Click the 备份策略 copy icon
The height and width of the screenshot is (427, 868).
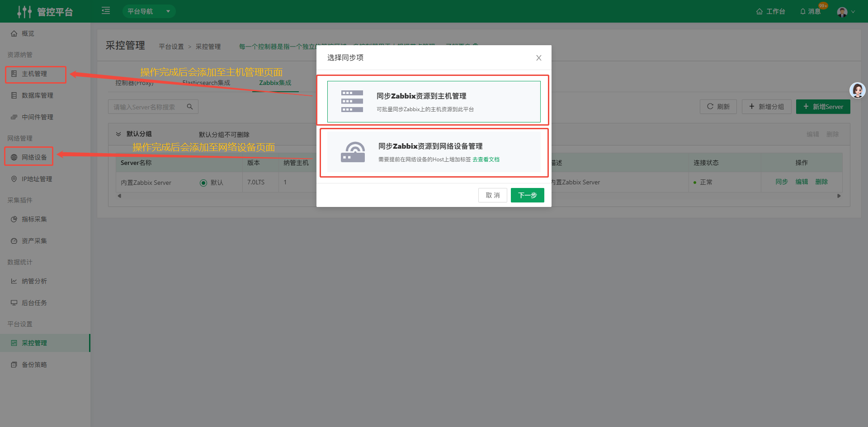[x=14, y=365]
